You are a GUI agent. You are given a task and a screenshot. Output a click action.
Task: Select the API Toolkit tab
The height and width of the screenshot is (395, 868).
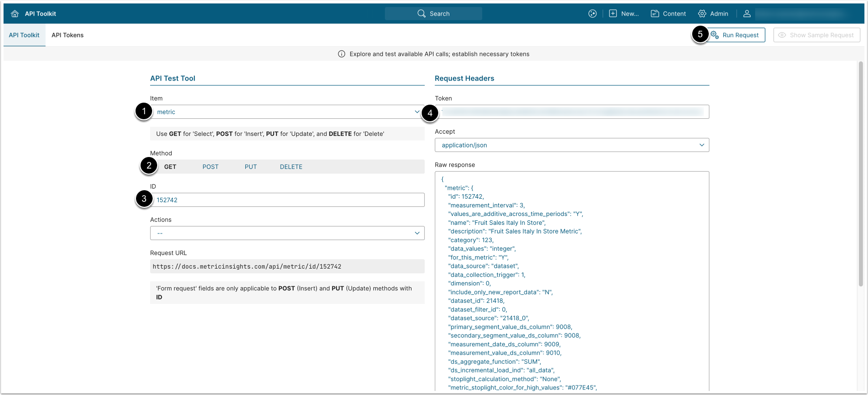24,35
